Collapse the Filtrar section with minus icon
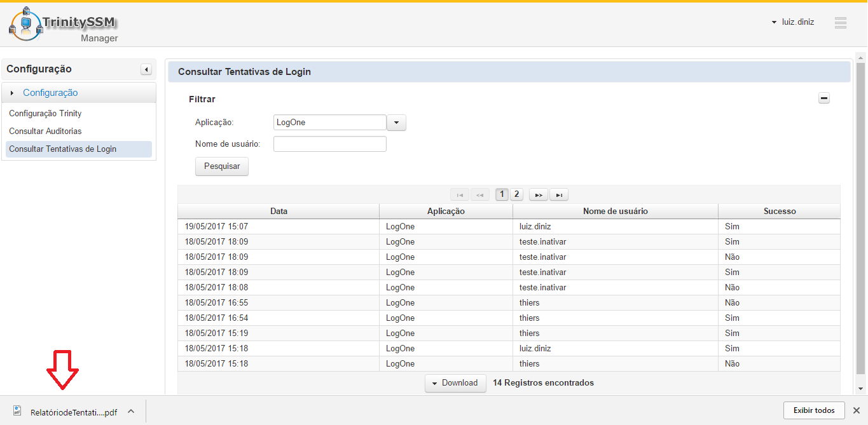 pyautogui.click(x=824, y=98)
